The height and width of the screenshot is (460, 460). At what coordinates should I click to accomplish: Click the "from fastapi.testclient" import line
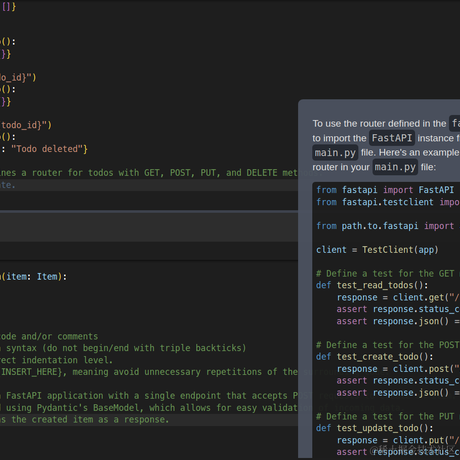(388, 202)
